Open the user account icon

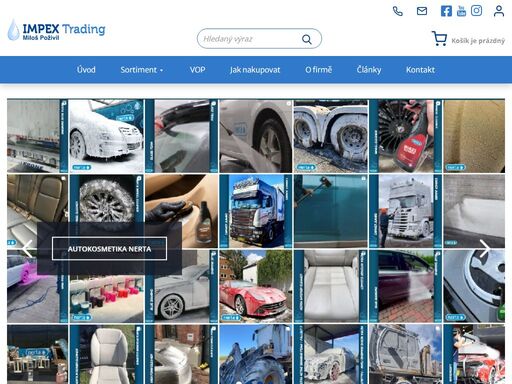(499, 11)
